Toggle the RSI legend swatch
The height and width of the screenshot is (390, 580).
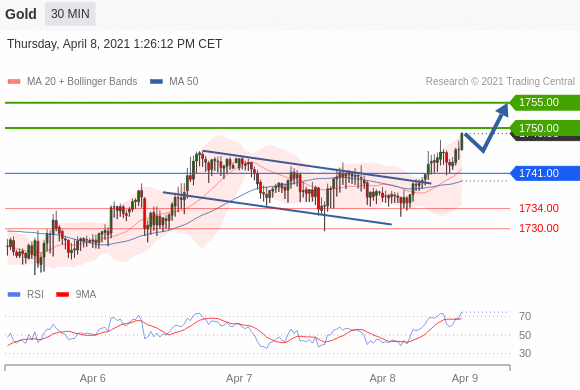(x=14, y=295)
